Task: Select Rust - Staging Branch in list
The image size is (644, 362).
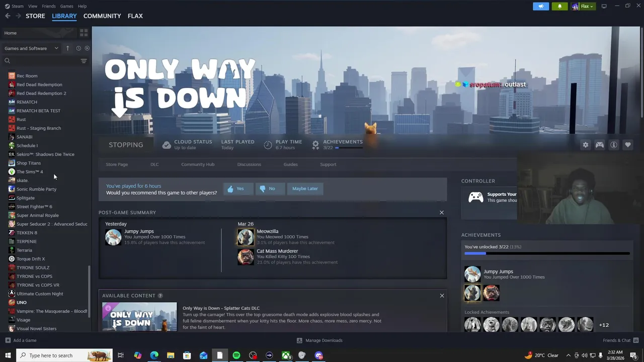Action: click(x=38, y=128)
